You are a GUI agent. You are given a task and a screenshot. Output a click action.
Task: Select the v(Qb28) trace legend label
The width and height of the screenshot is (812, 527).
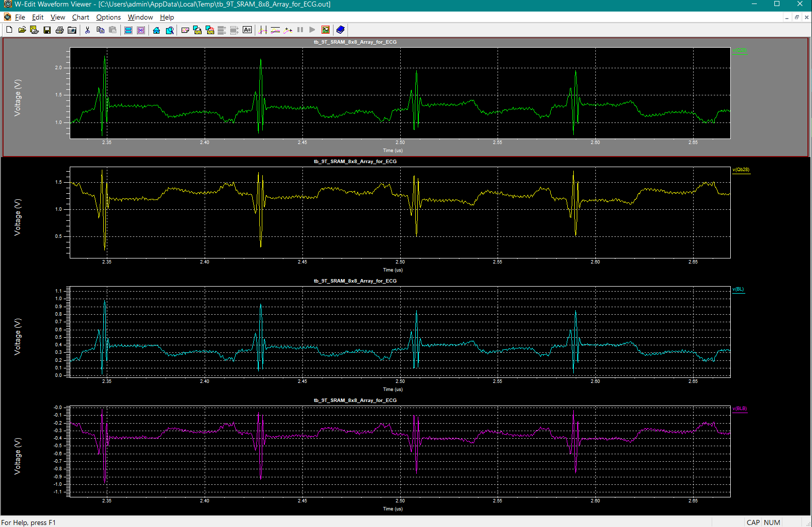(741, 170)
